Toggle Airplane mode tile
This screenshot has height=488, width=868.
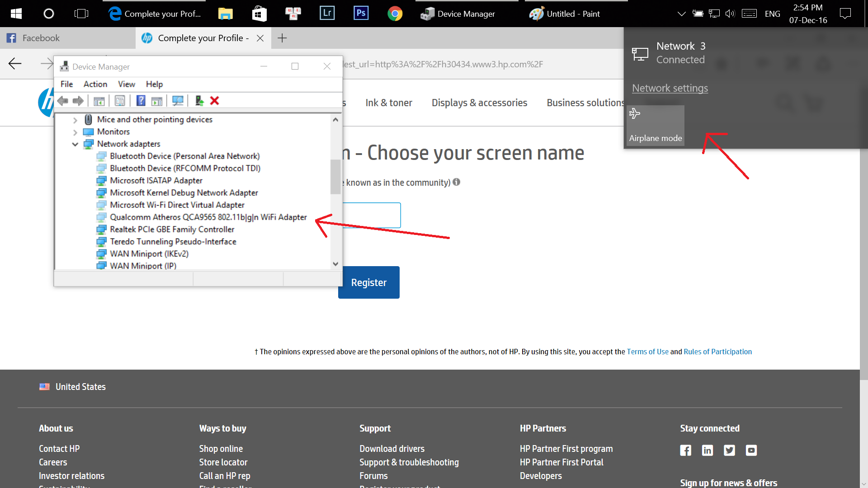pyautogui.click(x=656, y=126)
